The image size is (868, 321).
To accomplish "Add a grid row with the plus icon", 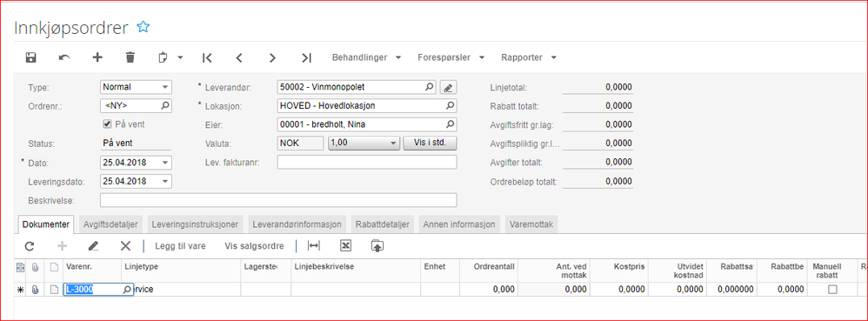I will coord(62,246).
